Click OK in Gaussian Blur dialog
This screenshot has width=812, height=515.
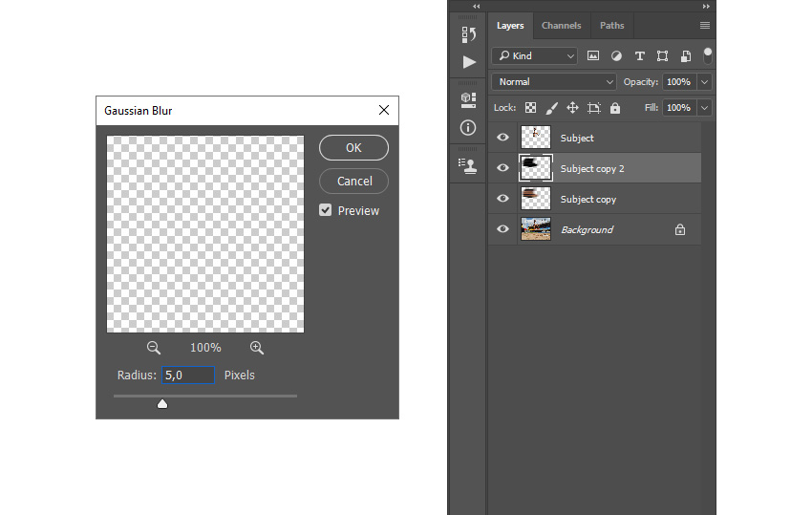[x=353, y=148]
